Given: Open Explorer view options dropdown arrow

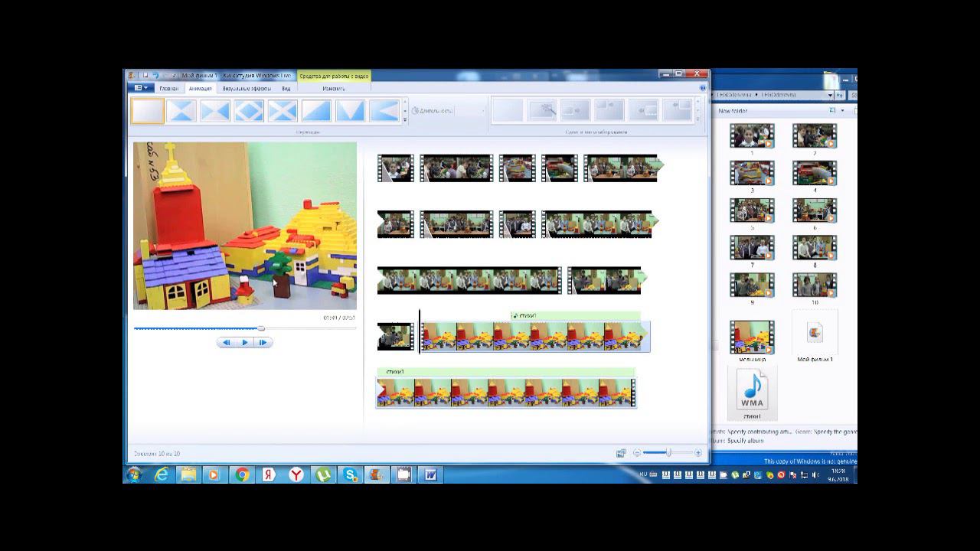Looking at the screenshot, I should coord(843,111).
